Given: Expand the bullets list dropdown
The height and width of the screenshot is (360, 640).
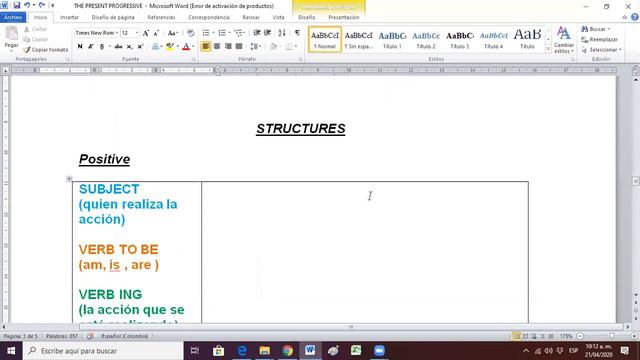Looking at the screenshot, I should point(213,33).
